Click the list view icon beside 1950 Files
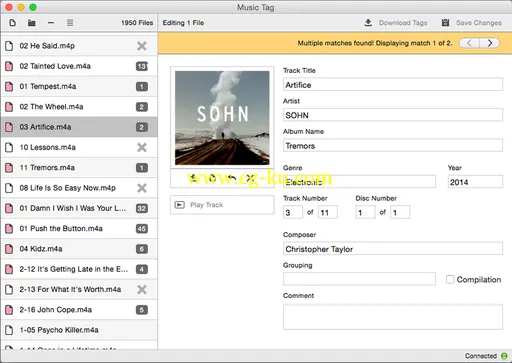This screenshot has height=363, width=512. (70, 23)
